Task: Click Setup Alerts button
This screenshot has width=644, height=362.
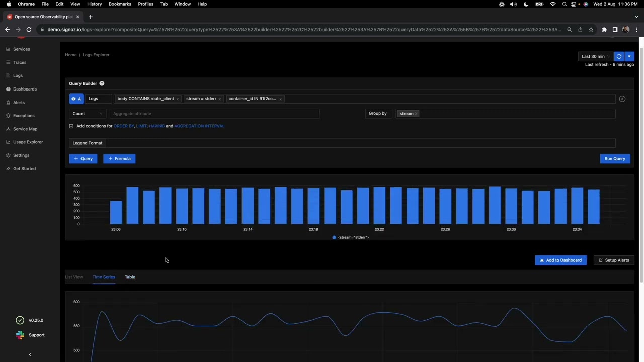Action: pos(614,260)
